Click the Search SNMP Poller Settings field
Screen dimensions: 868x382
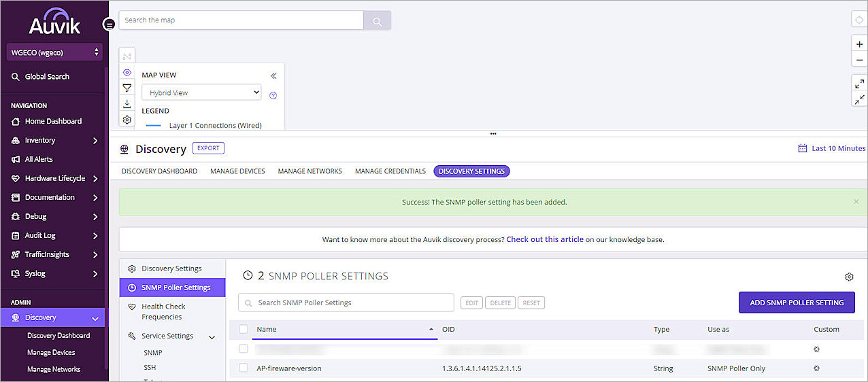pyautogui.click(x=346, y=302)
